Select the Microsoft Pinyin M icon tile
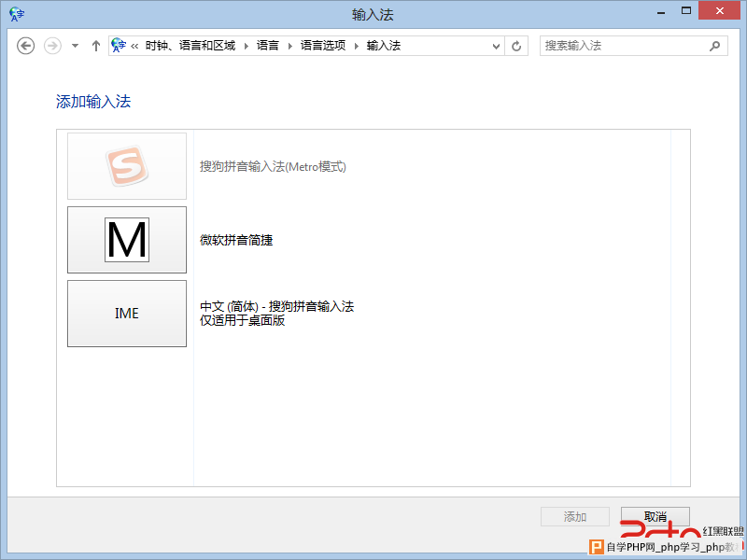747x560 pixels. [127, 240]
